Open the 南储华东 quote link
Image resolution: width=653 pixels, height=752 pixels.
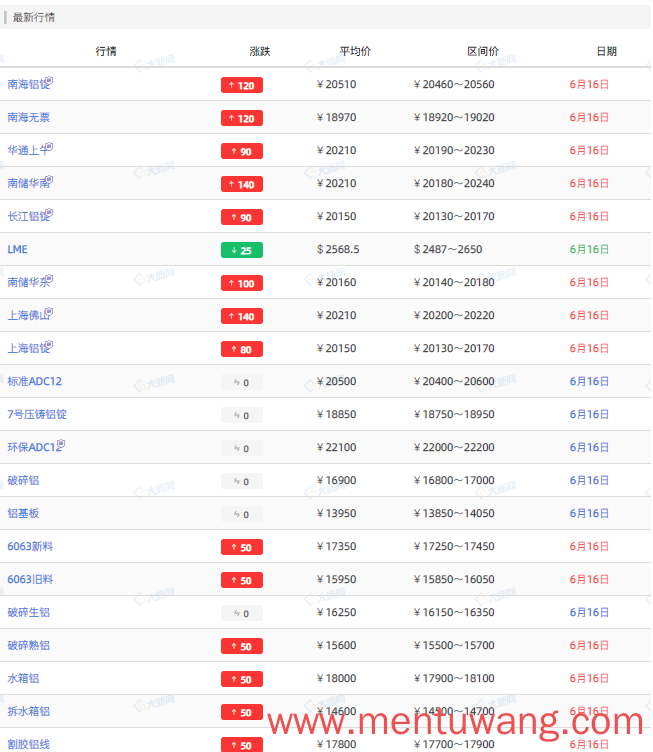[x=28, y=282]
